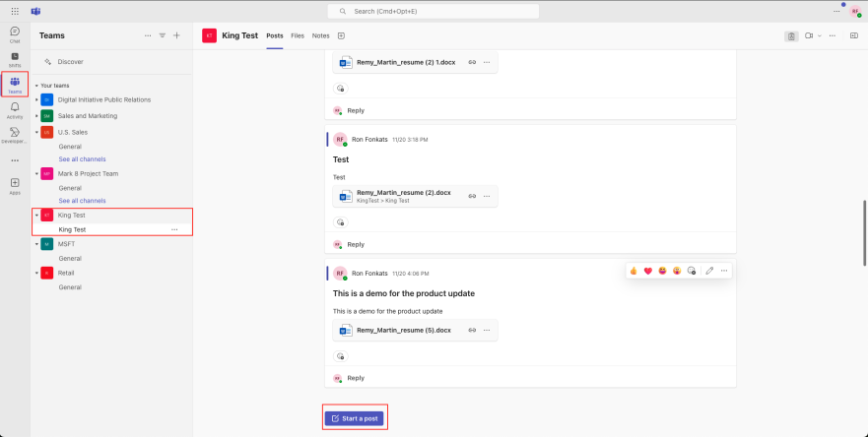Open Meet dropdown arrow
This screenshot has height=437, width=868.
(820, 36)
